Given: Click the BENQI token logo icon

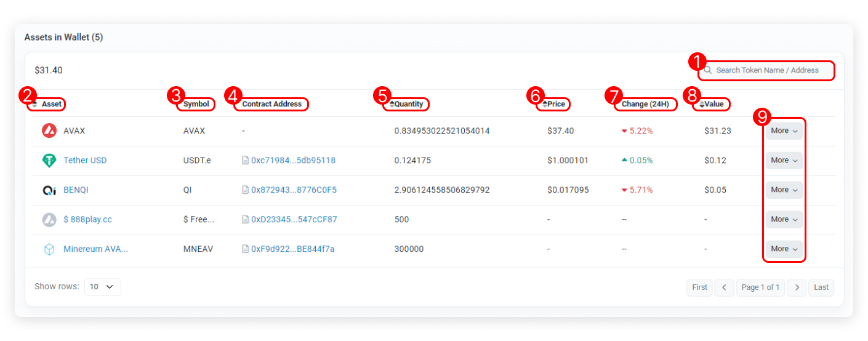Looking at the screenshot, I should pos(49,190).
